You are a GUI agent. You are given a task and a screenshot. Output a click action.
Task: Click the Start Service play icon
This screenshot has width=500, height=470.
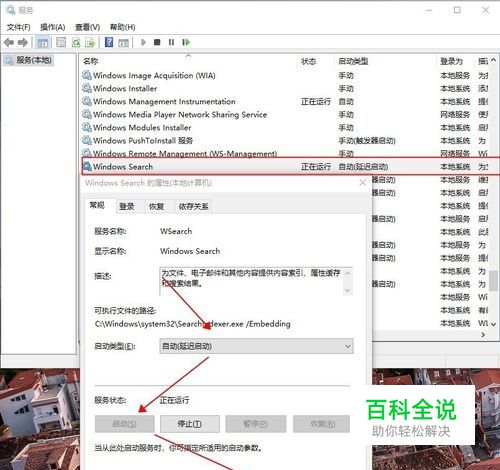[x=143, y=42]
